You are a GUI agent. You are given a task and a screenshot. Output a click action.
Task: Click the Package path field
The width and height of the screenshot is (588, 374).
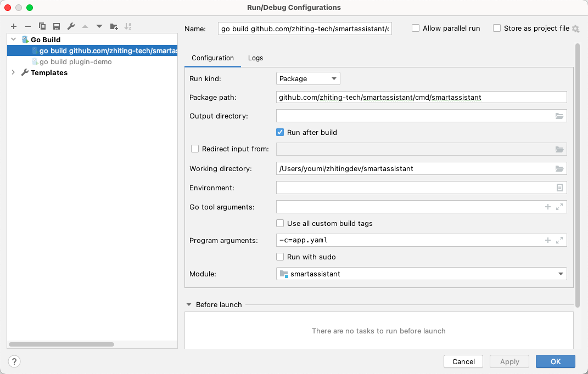click(x=422, y=98)
